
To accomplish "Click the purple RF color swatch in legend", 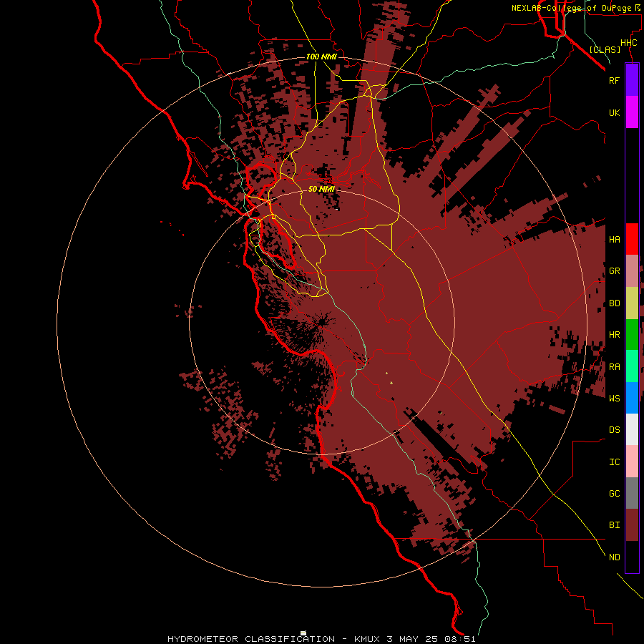I will pyautogui.click(x=632, y=80).
